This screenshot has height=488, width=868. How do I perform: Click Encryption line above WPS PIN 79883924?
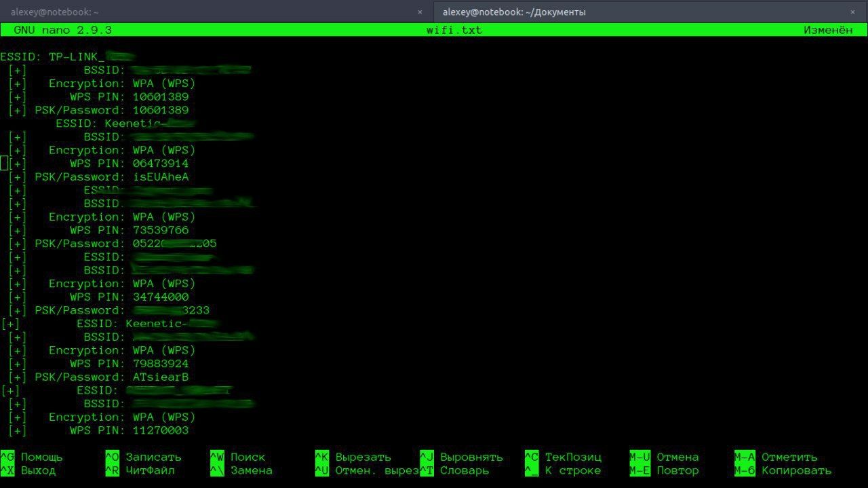102,350
